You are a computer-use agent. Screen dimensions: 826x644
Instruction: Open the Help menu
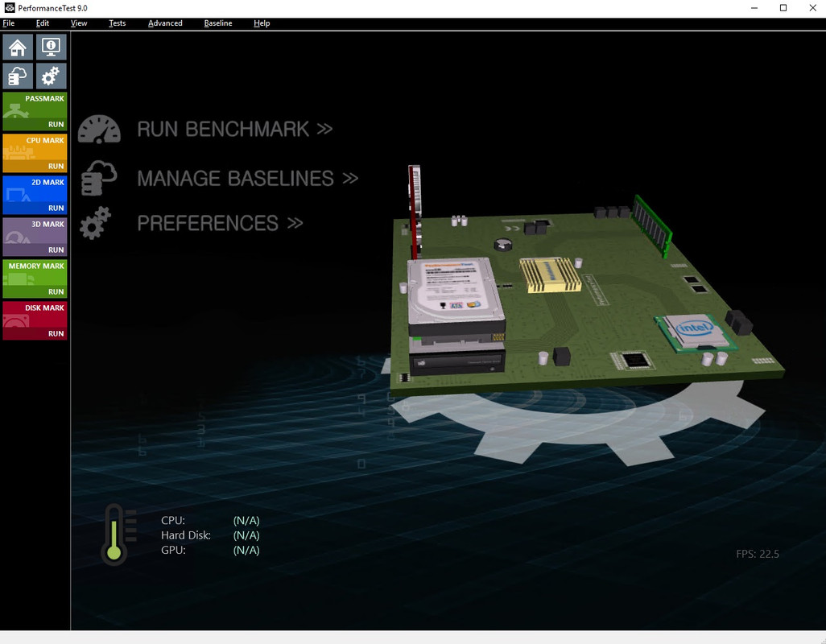[x=262, y=23]
